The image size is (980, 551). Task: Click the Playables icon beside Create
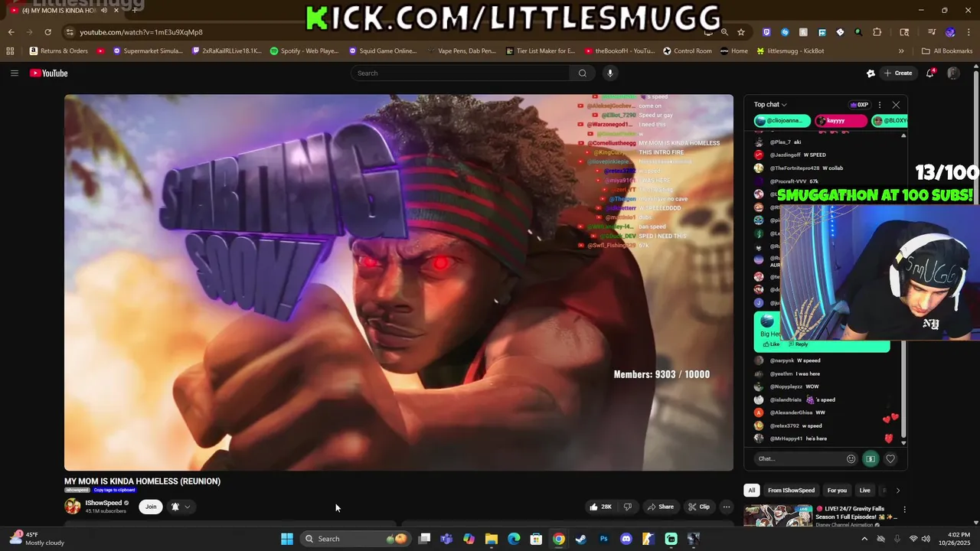point(871,73)
